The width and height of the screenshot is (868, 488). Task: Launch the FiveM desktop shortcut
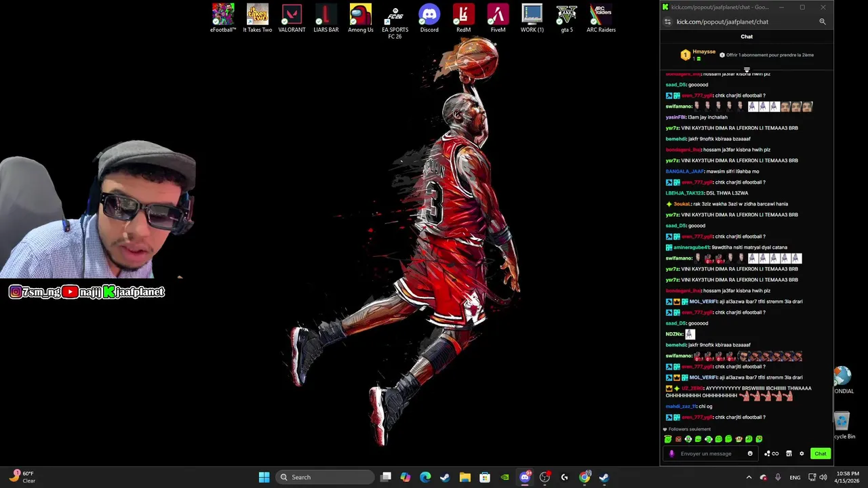point(498,18)
